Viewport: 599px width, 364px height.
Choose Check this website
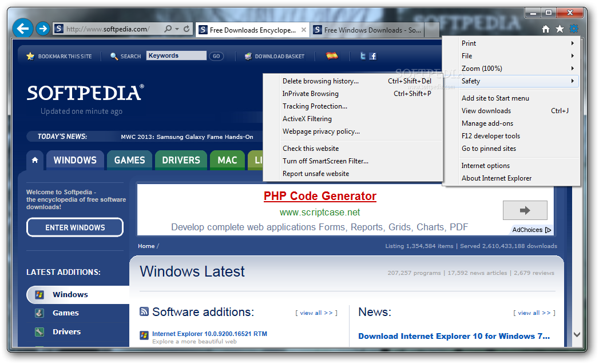[352, 149]
